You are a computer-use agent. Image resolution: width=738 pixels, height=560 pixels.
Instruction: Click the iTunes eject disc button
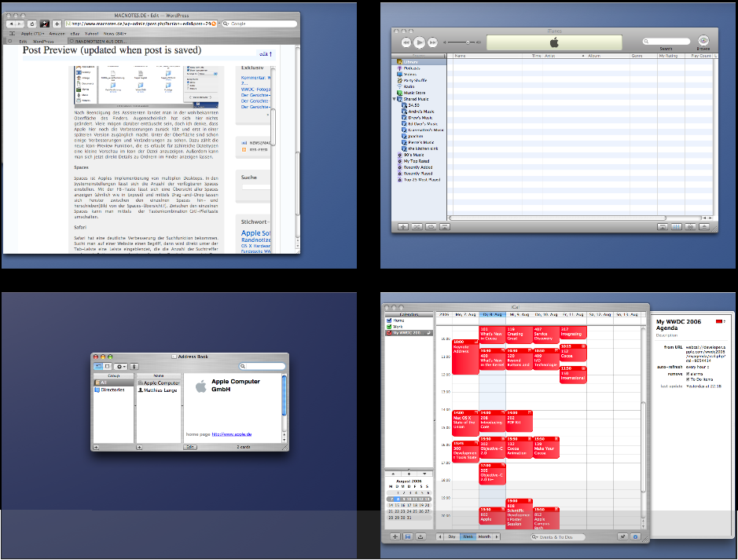click(x=704, y=227)
